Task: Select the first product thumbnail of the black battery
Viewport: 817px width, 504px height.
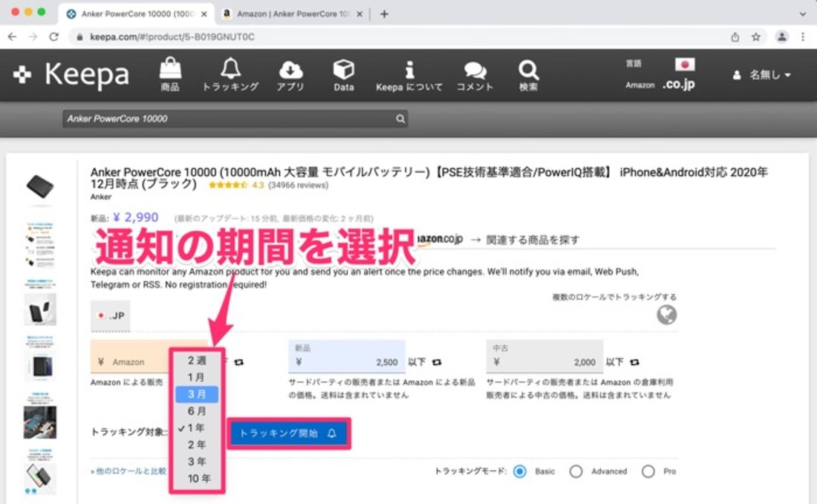Action: [40, 186]
